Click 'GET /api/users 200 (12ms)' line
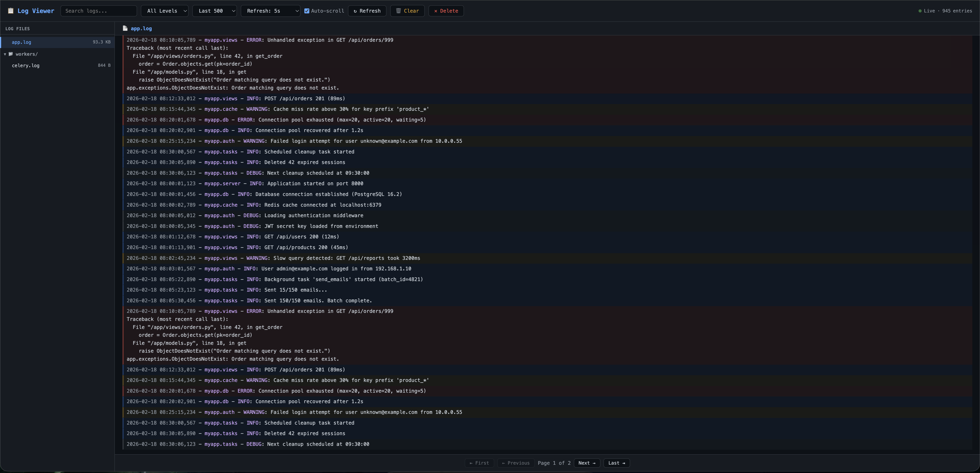This screenshot has width=980, height=473. click(x=547, y=236)
